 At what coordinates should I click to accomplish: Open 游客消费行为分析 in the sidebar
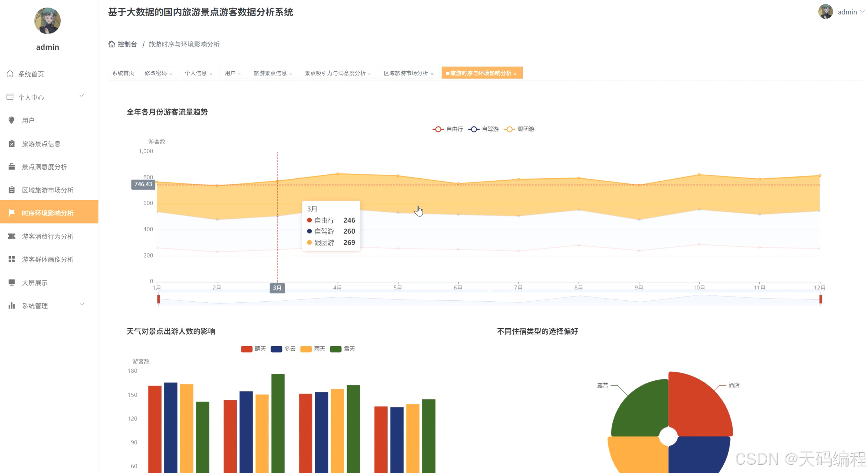[x=49, y=236]
